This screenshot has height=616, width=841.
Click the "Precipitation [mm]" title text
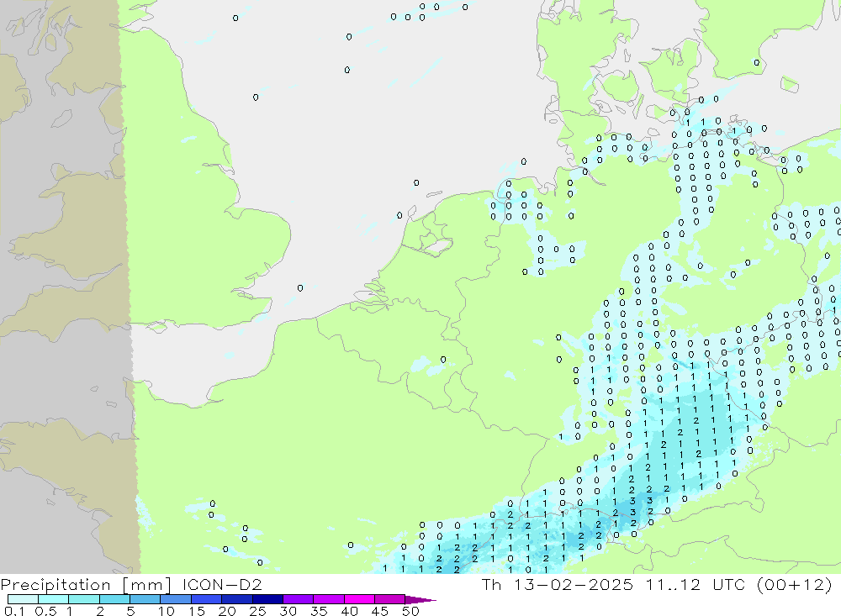87,584
